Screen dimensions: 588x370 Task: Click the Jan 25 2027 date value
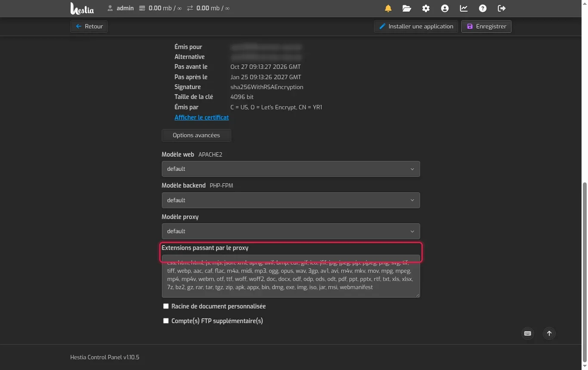tap(266, 77)
